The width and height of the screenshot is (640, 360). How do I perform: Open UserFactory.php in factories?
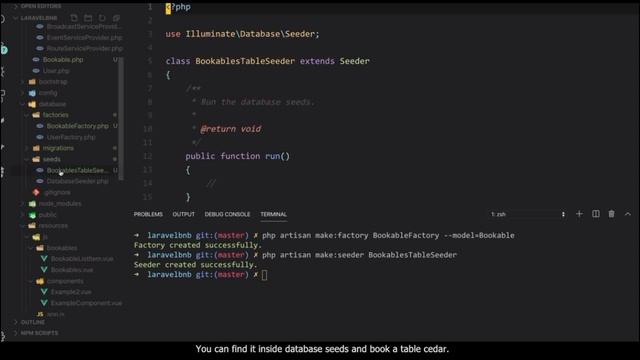(71, 137)
